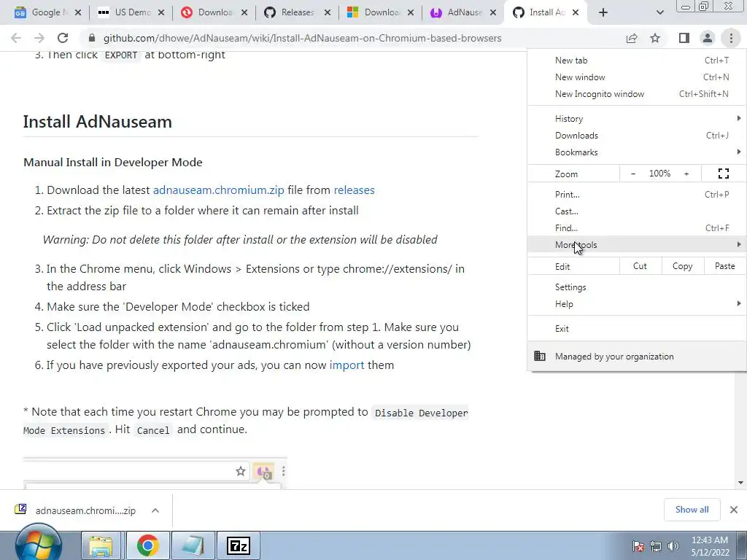Expand the Bookmarks submenu
747x560 pixels.
pyautogui.click(x=637, y=152)
